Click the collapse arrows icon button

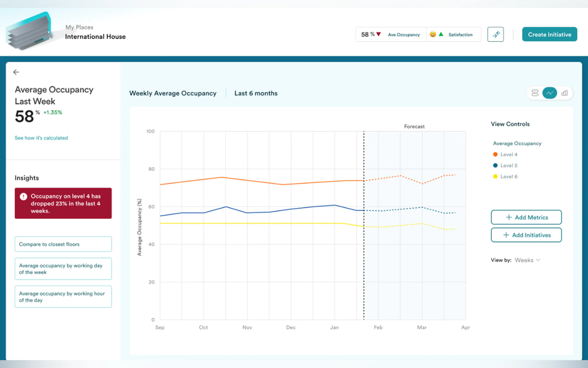pos(495,34)
